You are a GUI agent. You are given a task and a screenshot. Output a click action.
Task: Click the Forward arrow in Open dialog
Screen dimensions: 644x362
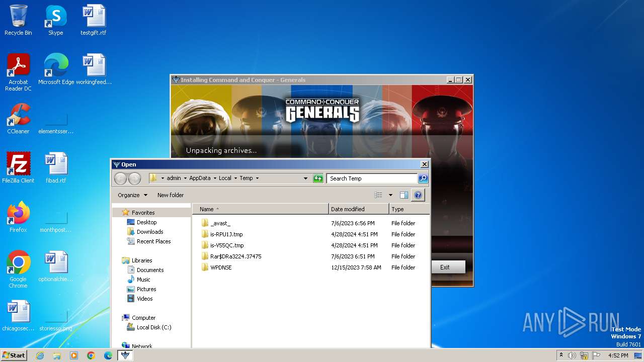point(134,178)
